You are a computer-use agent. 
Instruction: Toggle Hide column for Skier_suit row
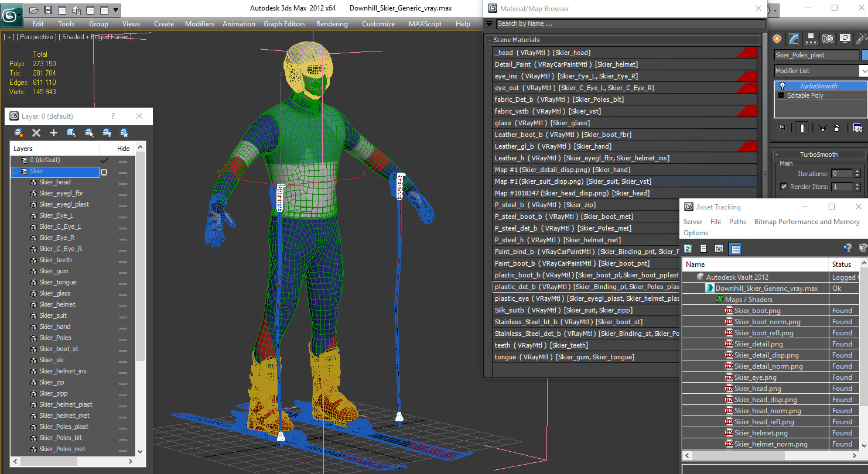tap(123, 316)
